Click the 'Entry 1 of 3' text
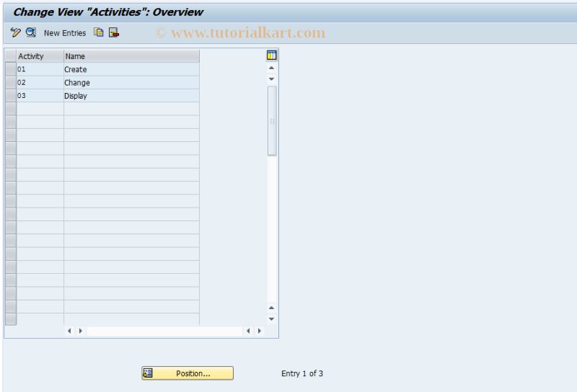This screenshot has width=577, height=392. pyautogui.click(x=302, y=373)
